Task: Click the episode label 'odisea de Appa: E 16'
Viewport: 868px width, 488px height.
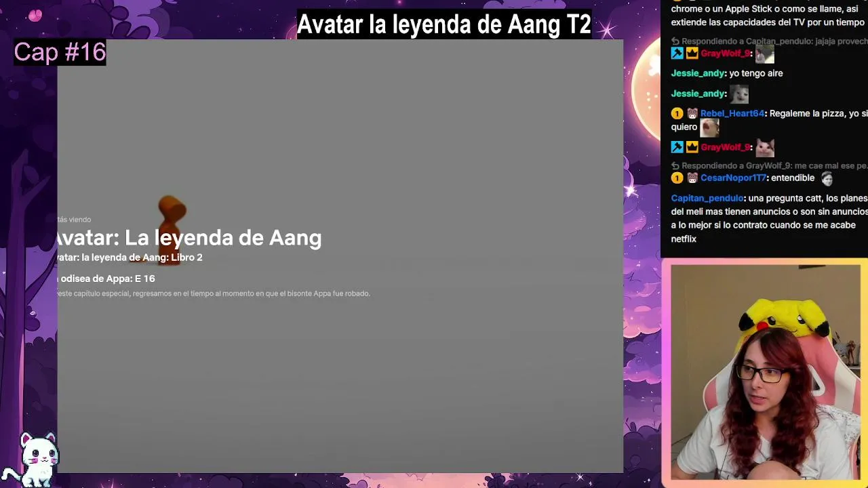Action: point(107,279)
